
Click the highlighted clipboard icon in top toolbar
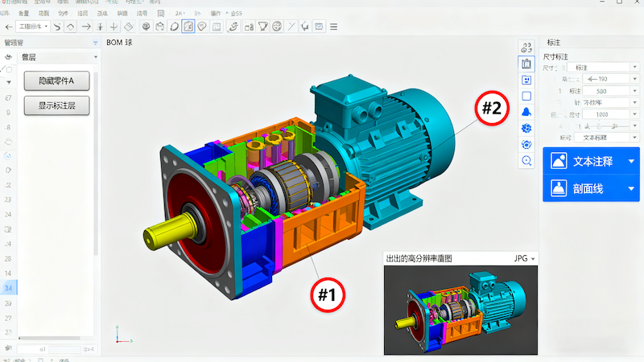pyautogui.click(x=188, y=27)
